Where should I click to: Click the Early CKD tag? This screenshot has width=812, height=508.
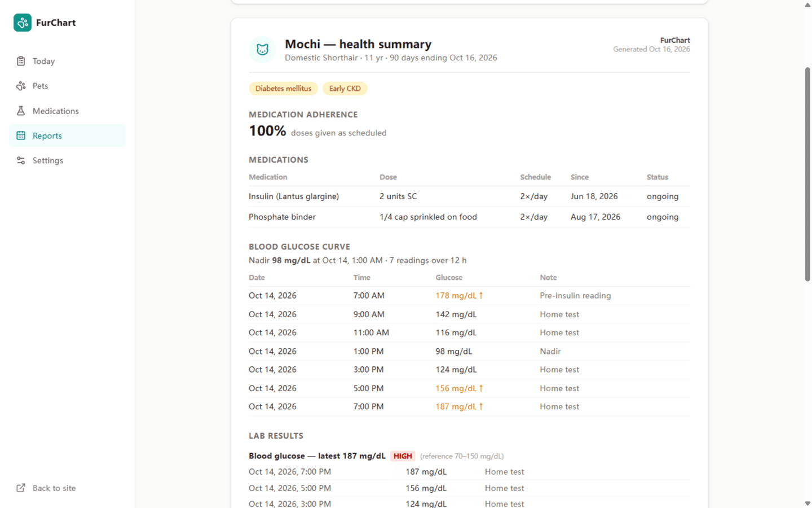point(345,89)
